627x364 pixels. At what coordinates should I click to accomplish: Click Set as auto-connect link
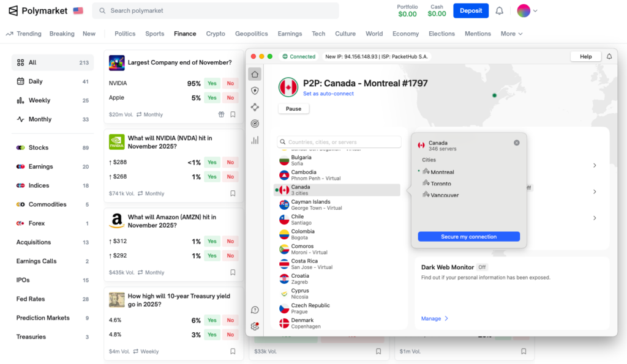[x=328, y=94]
